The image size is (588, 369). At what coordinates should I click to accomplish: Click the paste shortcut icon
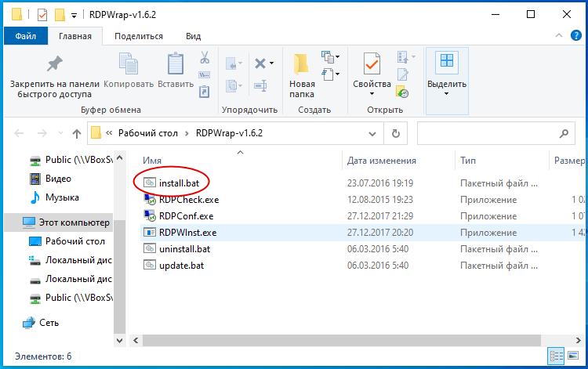[205, 92]
